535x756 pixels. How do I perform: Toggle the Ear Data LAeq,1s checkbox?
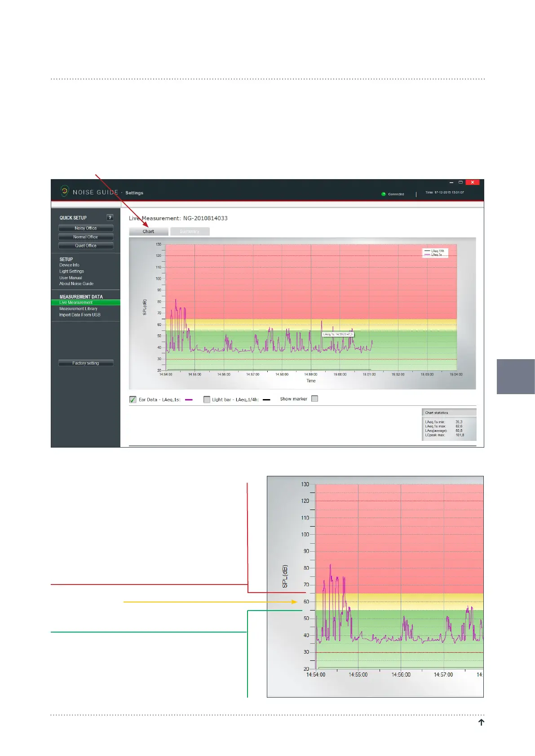click(133, 399)
